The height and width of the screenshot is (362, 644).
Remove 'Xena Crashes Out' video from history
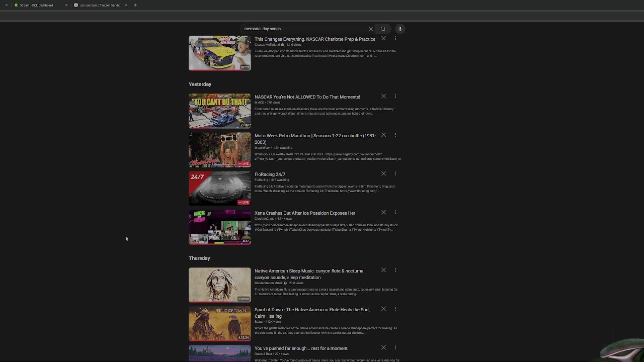click(x=383, y=212)
